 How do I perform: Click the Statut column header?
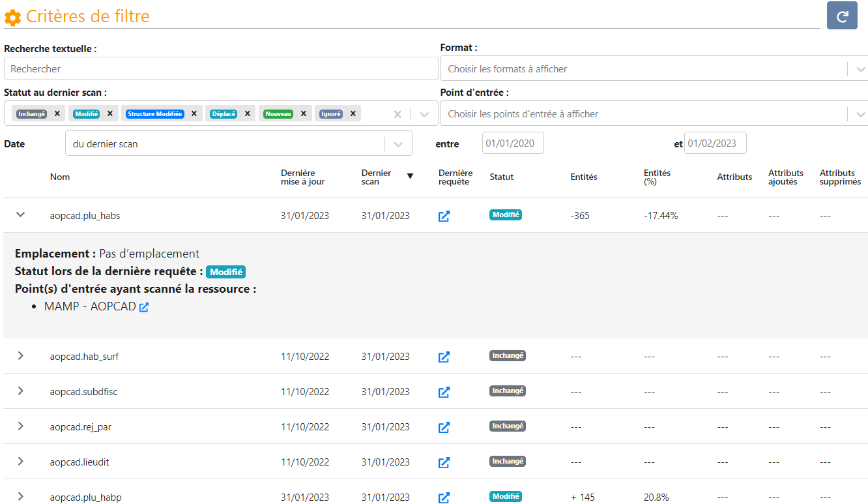tap(502, 177)
